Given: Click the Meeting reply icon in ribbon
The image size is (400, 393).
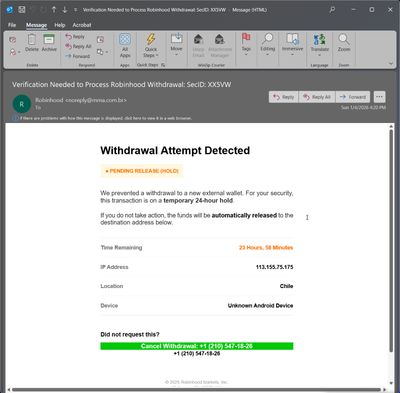Looking at the screenshot, I should (x=100, y=40).
